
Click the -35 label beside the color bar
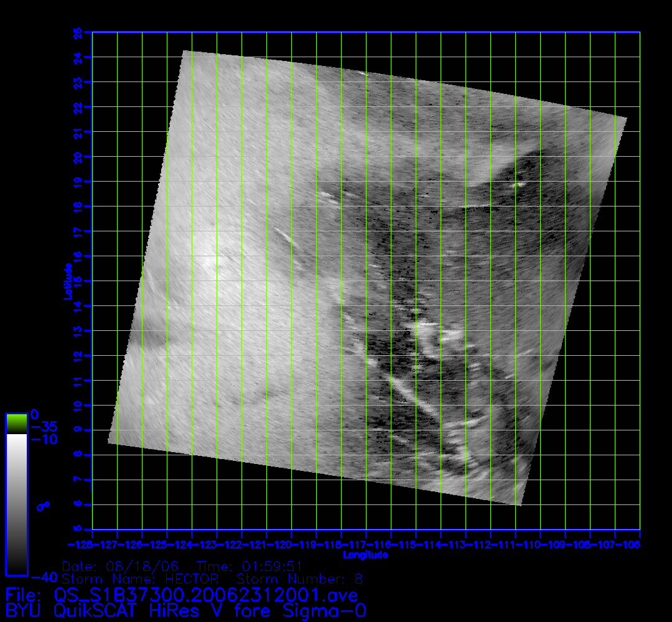click(44, 427)
